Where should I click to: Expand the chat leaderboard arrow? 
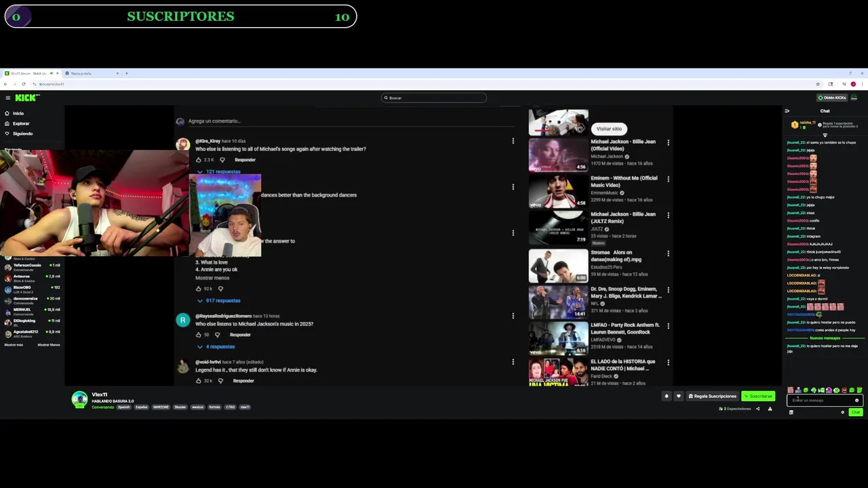[x=825, y=135]
